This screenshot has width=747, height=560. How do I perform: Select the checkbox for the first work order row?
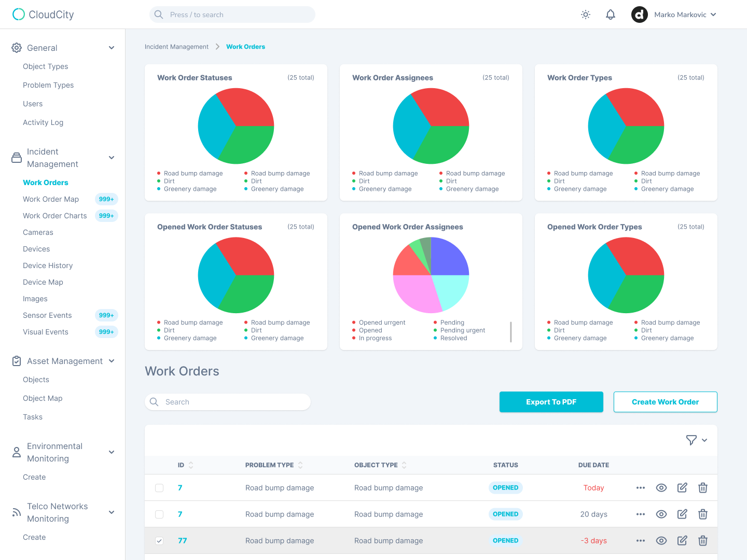pos(159,488)
